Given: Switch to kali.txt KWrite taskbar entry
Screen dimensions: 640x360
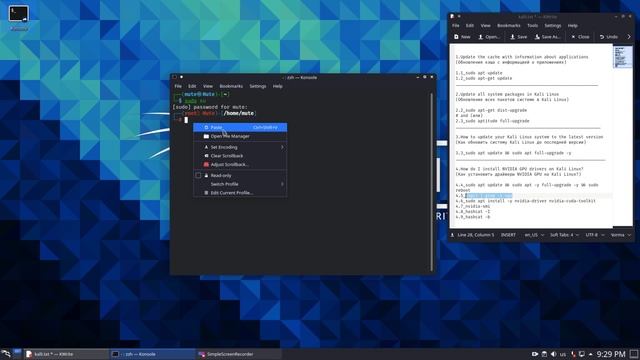Looking at the screenshot, I should click(x=66, y=354).
